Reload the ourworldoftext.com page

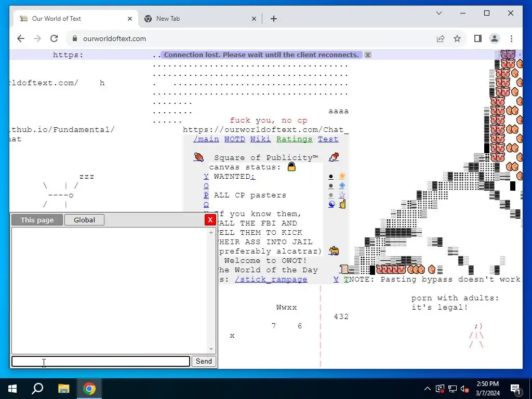click(x=54, y=38)
